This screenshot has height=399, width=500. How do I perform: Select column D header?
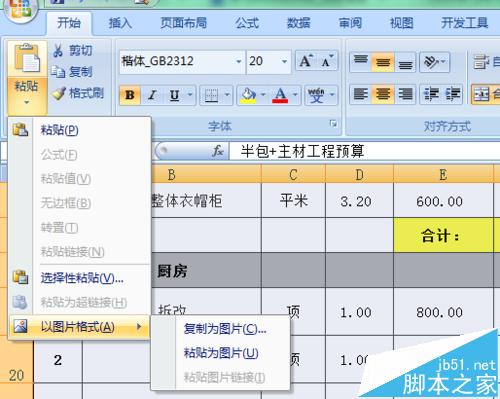tap(359, 174)
